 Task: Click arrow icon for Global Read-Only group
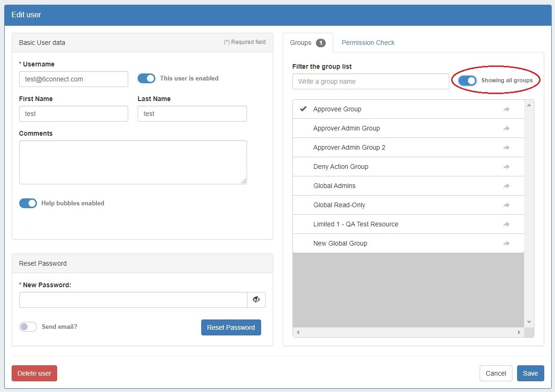click(x=506, y=205)
